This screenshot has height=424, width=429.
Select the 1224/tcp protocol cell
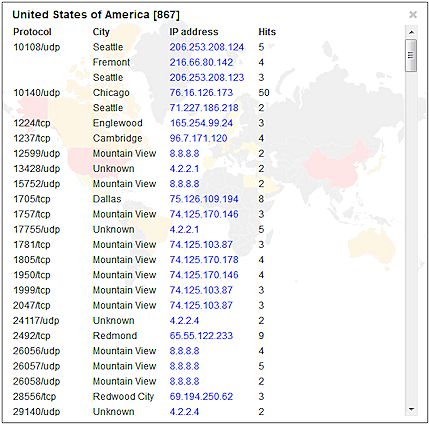[32, 123]
